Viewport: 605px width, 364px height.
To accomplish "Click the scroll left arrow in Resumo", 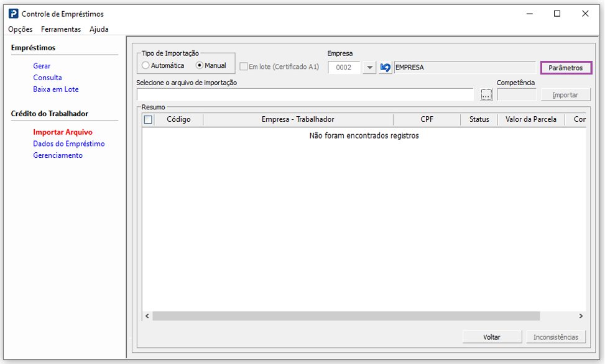I will [x=147, y=316].
